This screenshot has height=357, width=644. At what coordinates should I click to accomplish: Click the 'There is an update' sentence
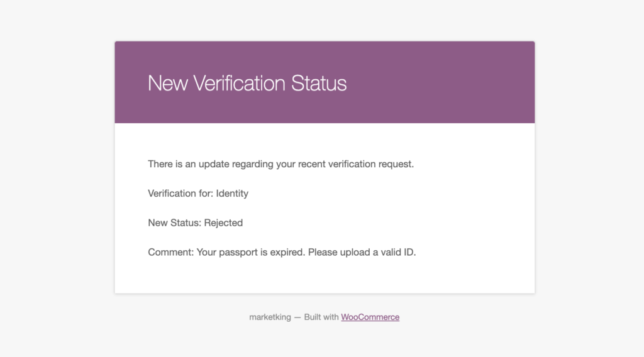pos(281,164)
